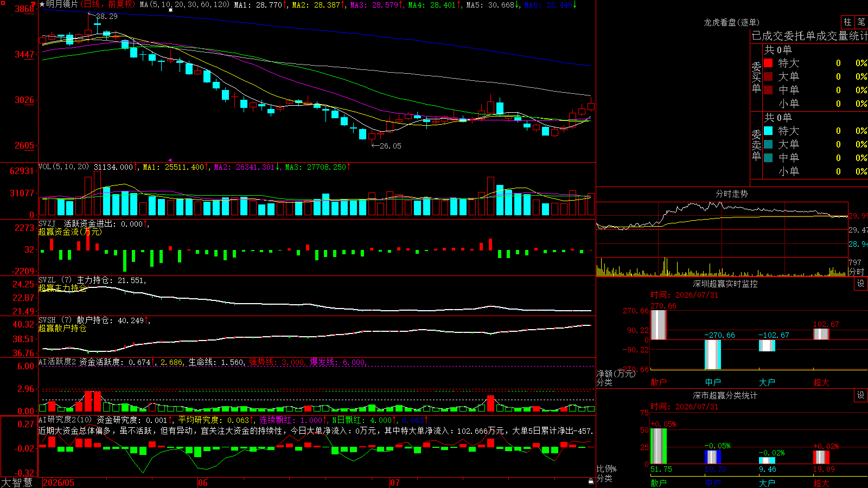Switch to 笔 (tick) view

coord(861,22)
